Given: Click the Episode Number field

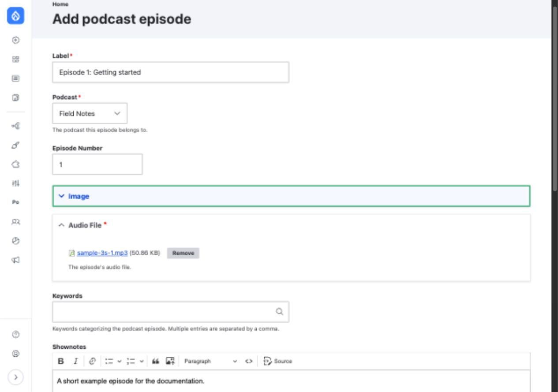Looking at the screenshot, I should pos(97,164).
